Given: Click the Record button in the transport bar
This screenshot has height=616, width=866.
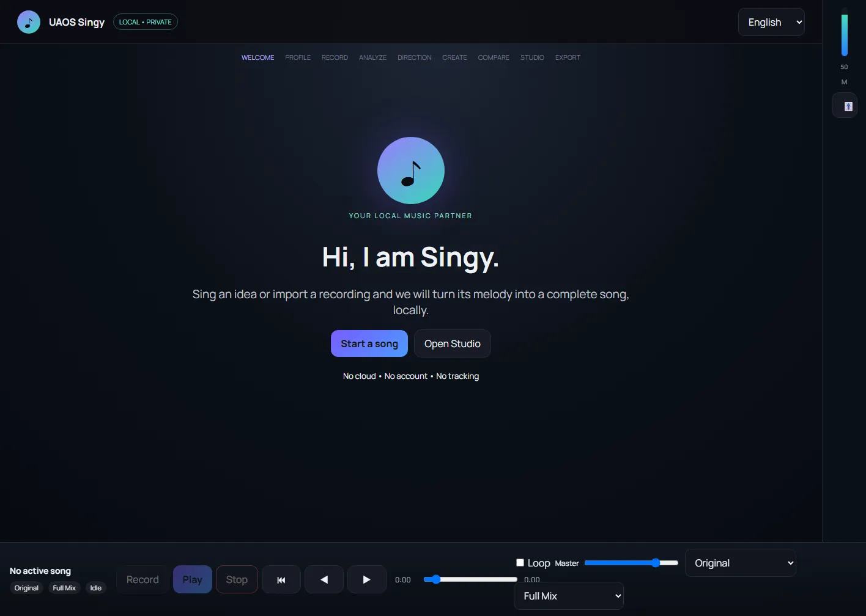Looking at the screenshot, I should click(142, 579).
